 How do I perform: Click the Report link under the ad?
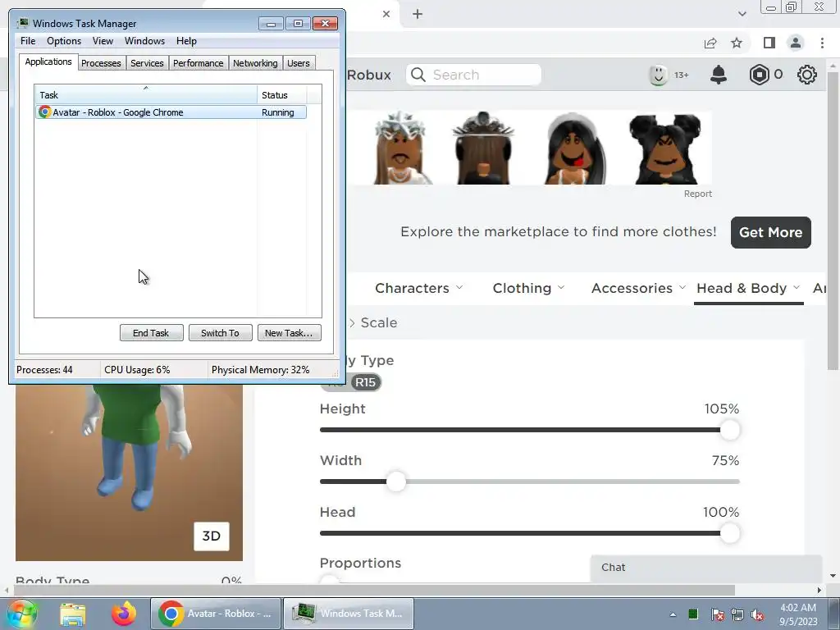click(x=697, y=194)
